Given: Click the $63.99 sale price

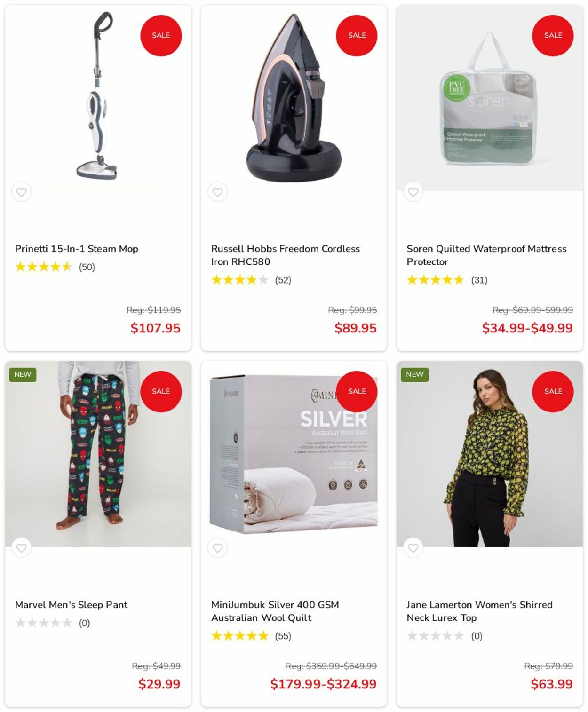Looking at the screenshot, I should coord(551,684).
